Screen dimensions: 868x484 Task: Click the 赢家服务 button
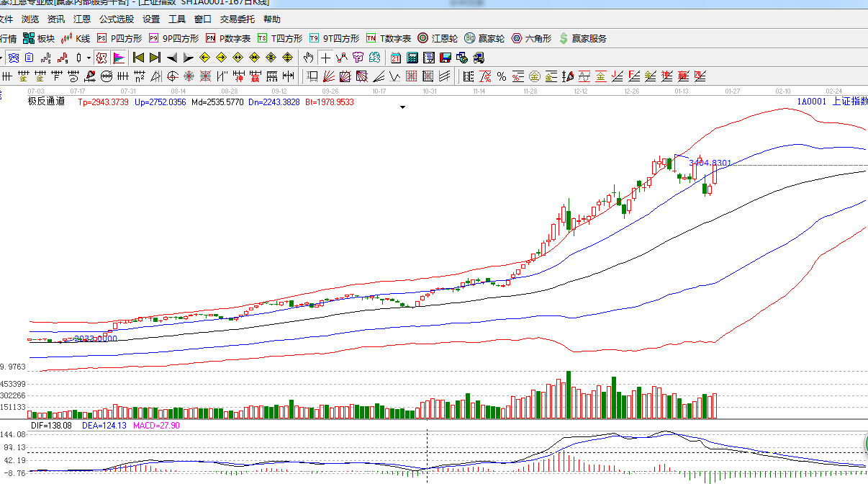(x=583, y=38)
